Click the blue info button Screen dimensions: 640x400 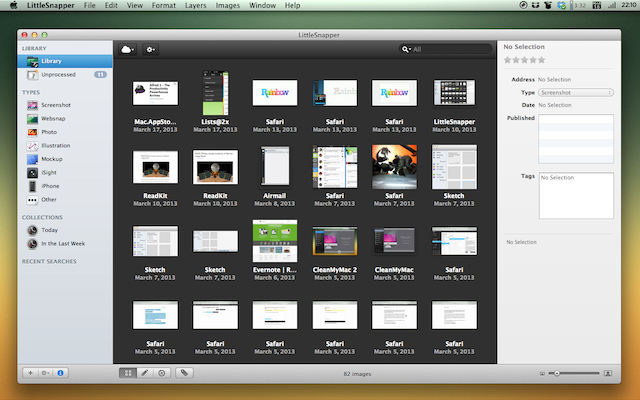tap(60, 372)
